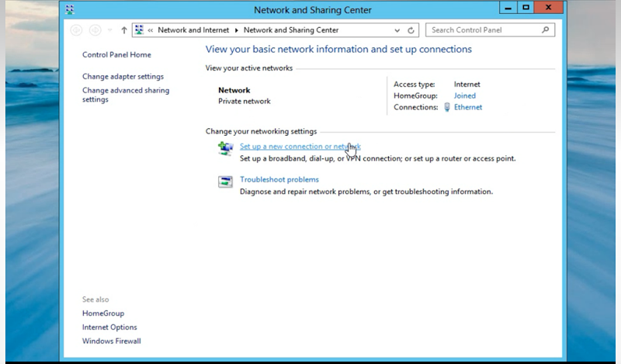
Task: Open Control Panel Home
Action: pyautogui.click(x=116, y=55)
